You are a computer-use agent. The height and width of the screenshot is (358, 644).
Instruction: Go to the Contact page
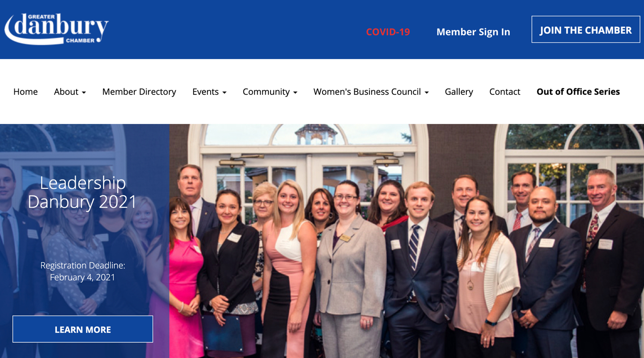pyautogui.click(x=504, y=92)
